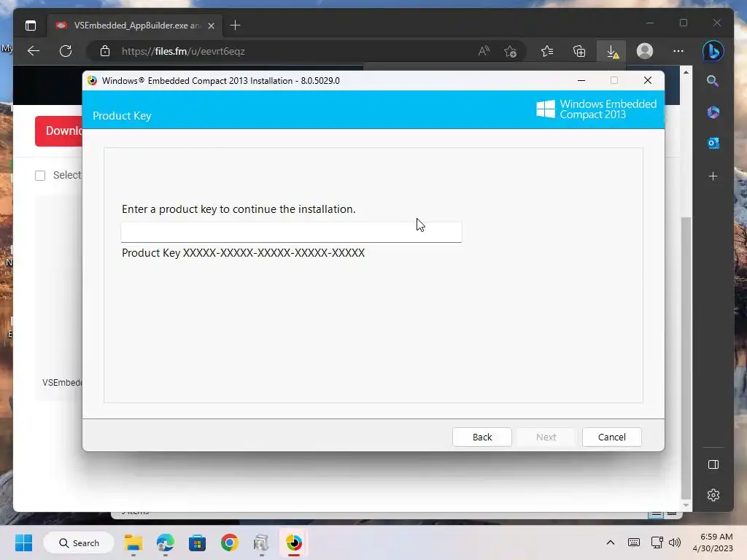This screenshot has height=560, width=747.
Task: Open Edge sidebar settings gear
Action: tap(713, 495)
